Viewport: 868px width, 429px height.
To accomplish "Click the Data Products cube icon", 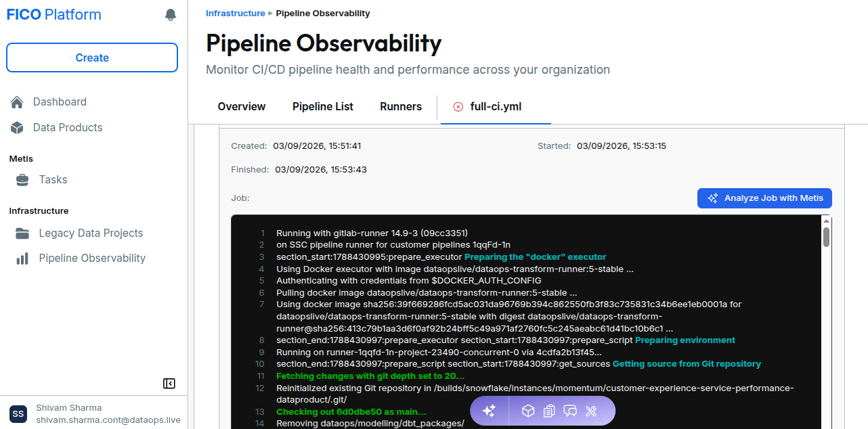I will pyautogui.click(x=18, y=128).
